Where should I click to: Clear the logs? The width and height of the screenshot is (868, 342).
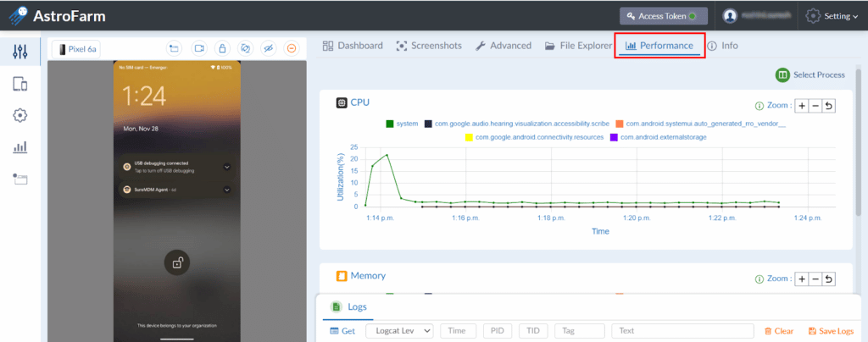pos(779,331)
